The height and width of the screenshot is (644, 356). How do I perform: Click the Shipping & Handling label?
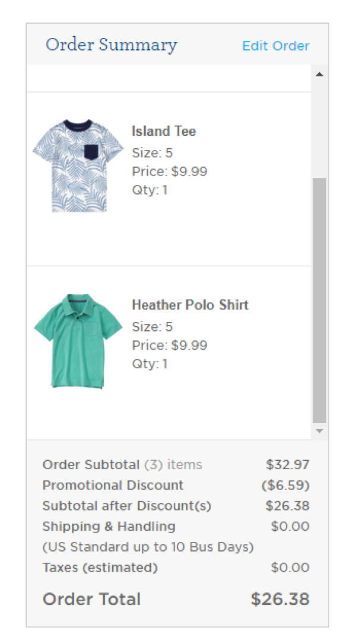click(x=109, y=526)
